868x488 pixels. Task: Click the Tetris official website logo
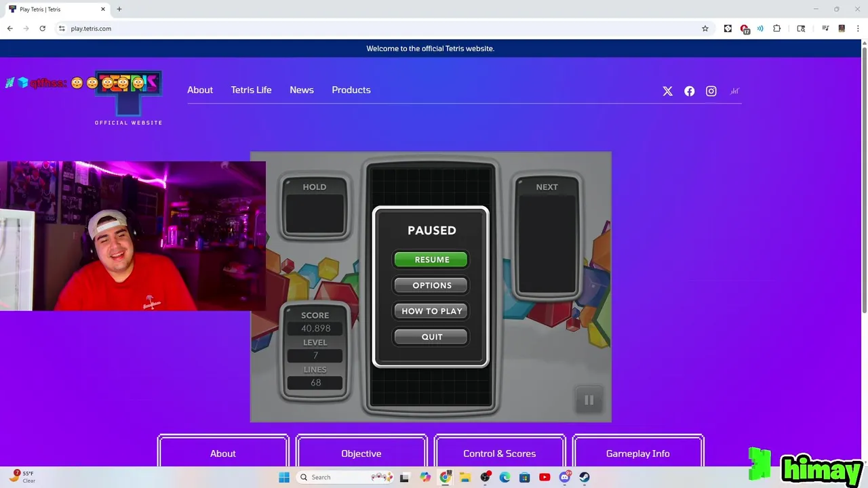[128, 98]
